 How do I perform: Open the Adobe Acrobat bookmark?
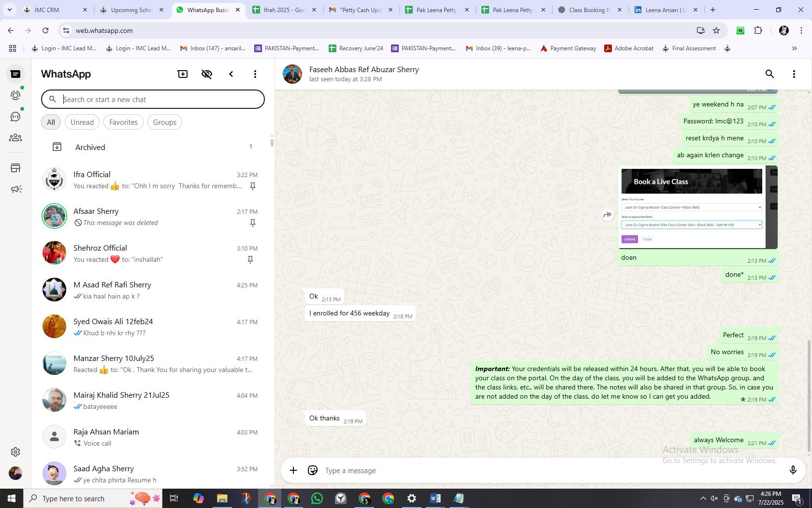tap(629, 48)
